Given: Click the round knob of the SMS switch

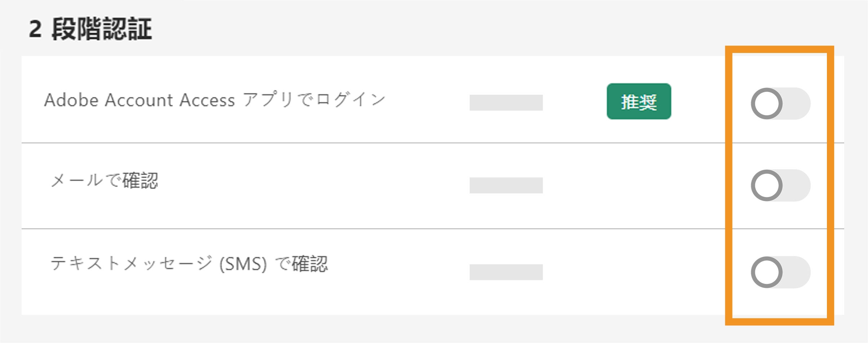Looking at the screenshot, I should click(767, 272).
